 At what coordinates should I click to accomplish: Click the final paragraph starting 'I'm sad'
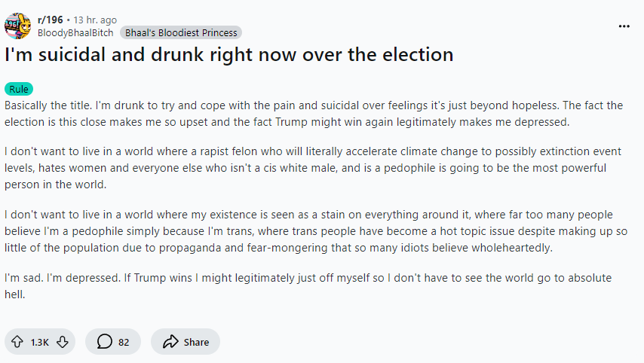pos(302,285)
